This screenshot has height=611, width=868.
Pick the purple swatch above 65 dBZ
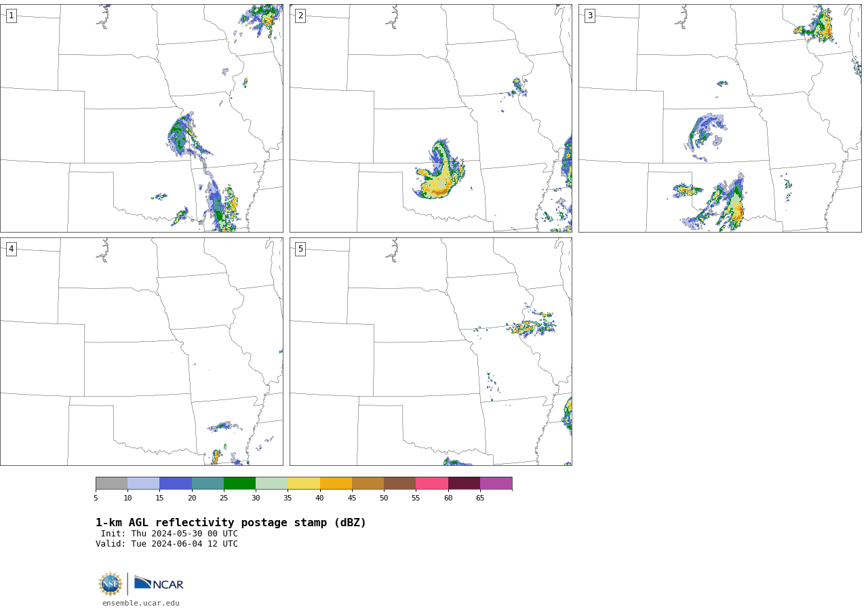pyautogui.click(x=496, y=483)
